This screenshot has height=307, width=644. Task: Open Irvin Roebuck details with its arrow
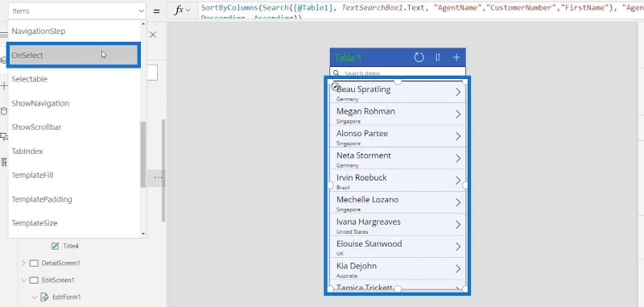click(458, 180)
